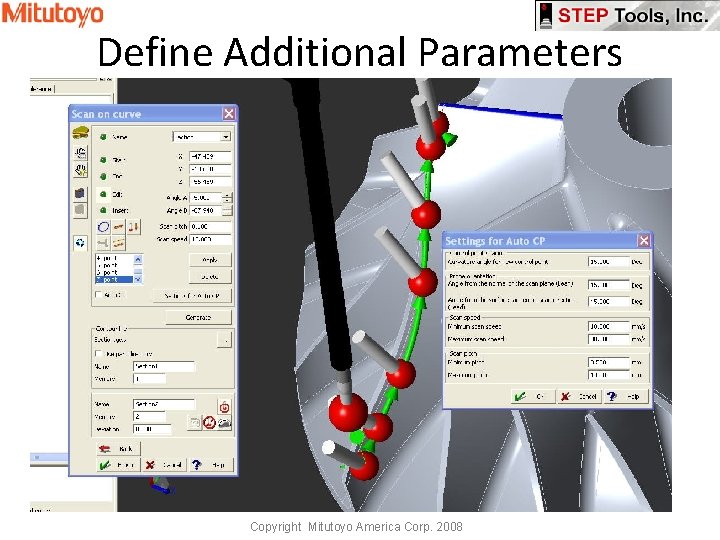This screenshot has height=540, width=720.
Task: Click the green dot next to Start
Action: 103,160
